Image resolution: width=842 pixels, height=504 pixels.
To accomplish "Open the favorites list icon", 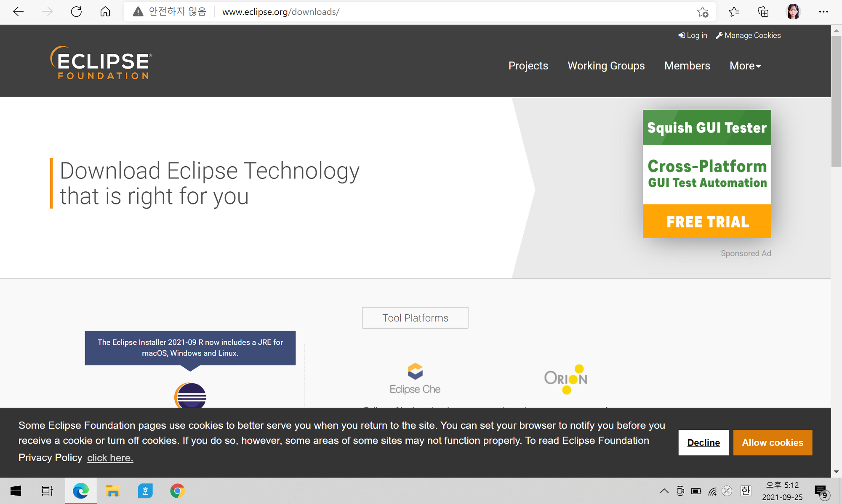I will click(734, 12).
